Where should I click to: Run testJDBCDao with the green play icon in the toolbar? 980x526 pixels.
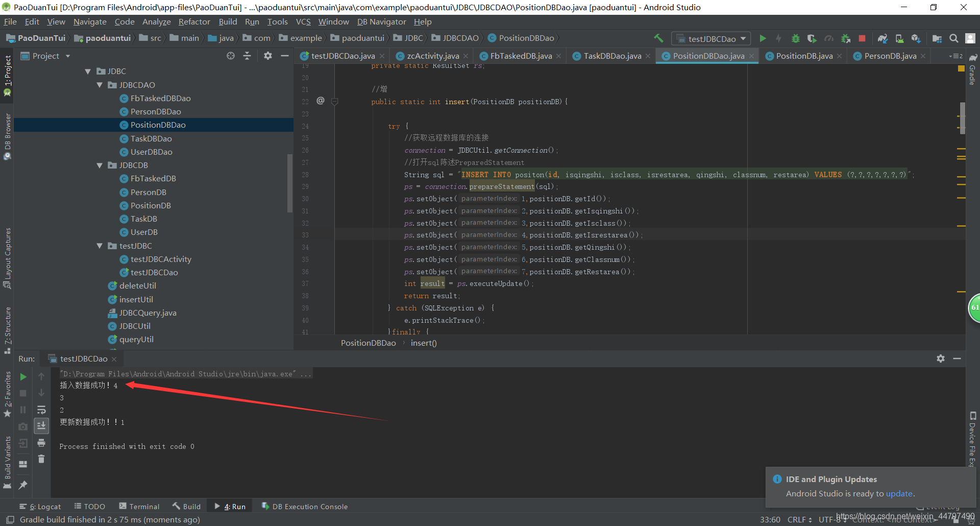[x=763, y=38]
